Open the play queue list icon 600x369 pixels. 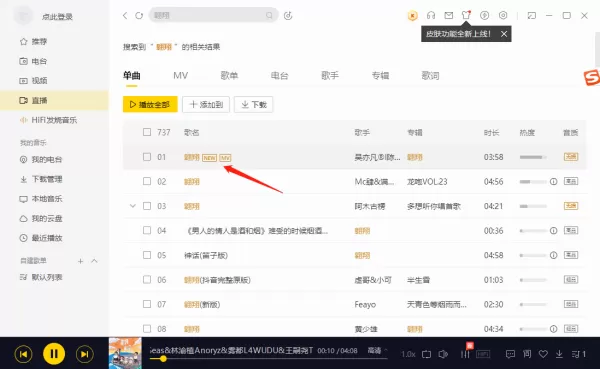tap(579, 354)
